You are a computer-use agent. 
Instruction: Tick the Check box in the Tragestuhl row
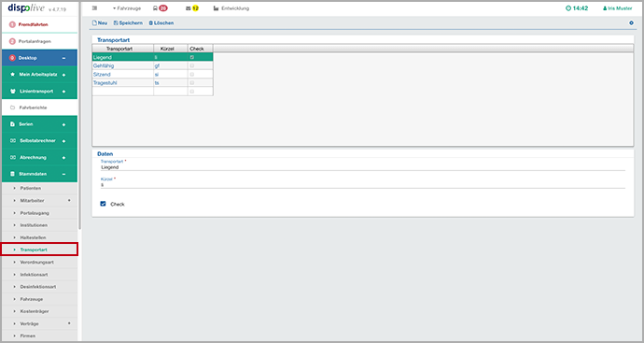coord(192,82)
